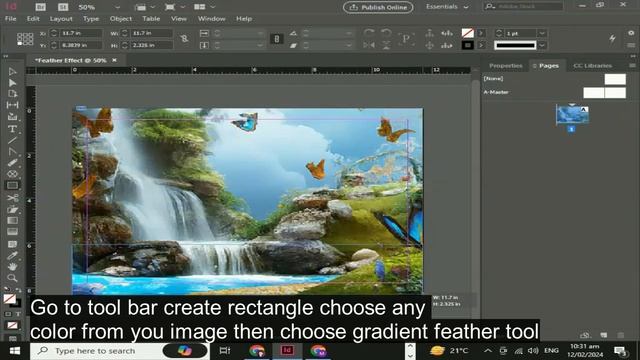Open the Bridge (Br) button
The image size is (640, 360).
pos(40,7)
